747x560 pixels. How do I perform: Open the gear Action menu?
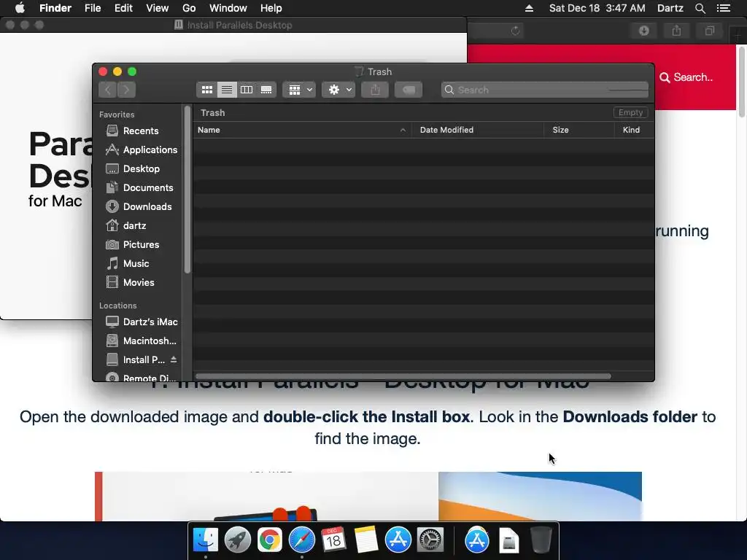[x=338, y=90]
